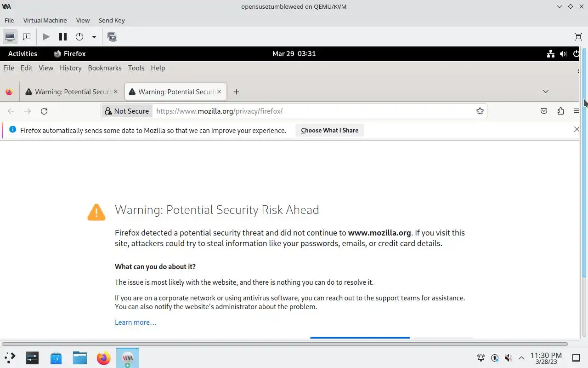
Task: Open the Save to Pocket icon
Action: tap(544, 111)
